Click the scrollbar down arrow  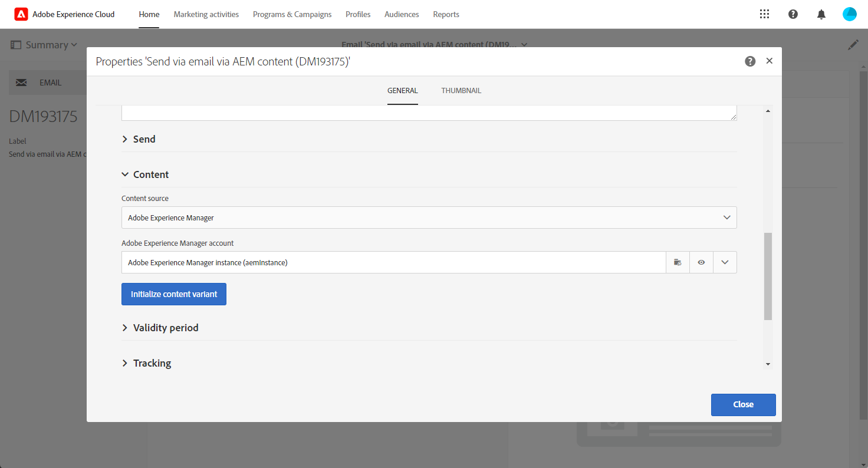(x=768, y=365)
